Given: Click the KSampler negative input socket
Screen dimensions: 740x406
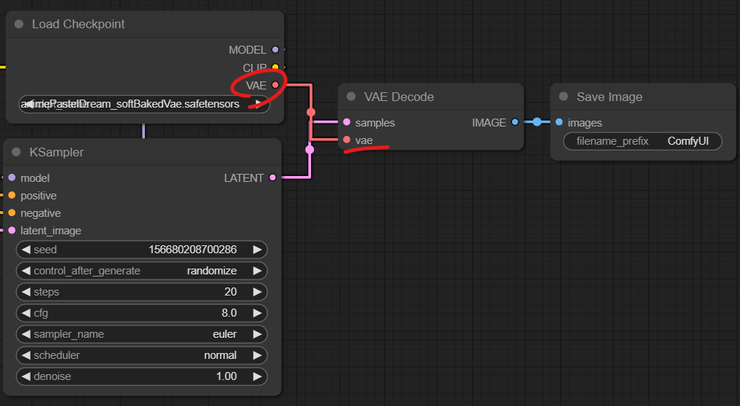Looking at the screenshot, I should tap(12, 213).
